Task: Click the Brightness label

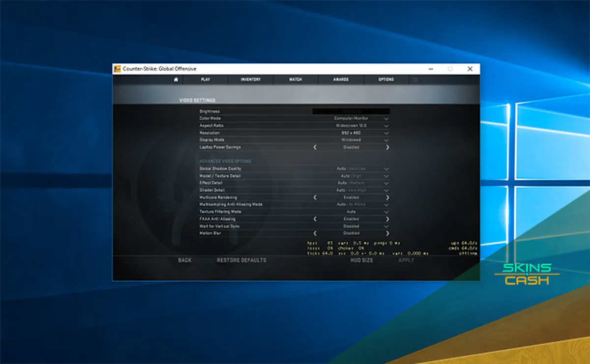Action: click(209, 112)
